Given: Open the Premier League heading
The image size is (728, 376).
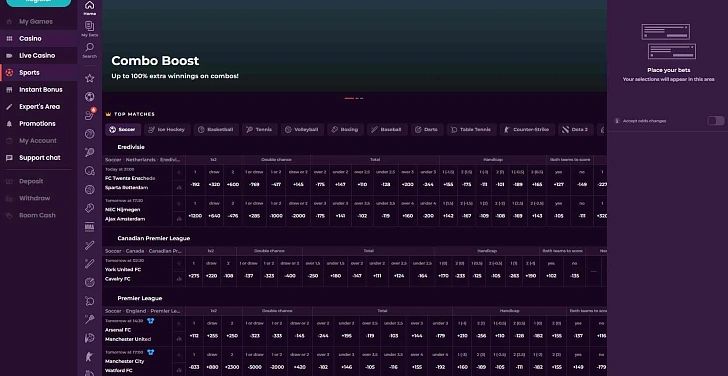Looking at the screenshot, I should tap(140, 298).
